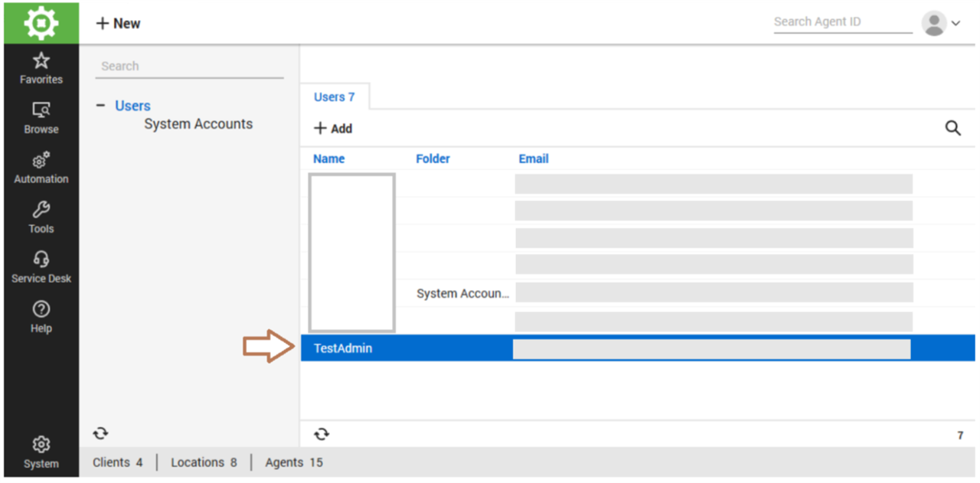Open the Browse section
Screen dimensions: 980x483
pos(41,118)
